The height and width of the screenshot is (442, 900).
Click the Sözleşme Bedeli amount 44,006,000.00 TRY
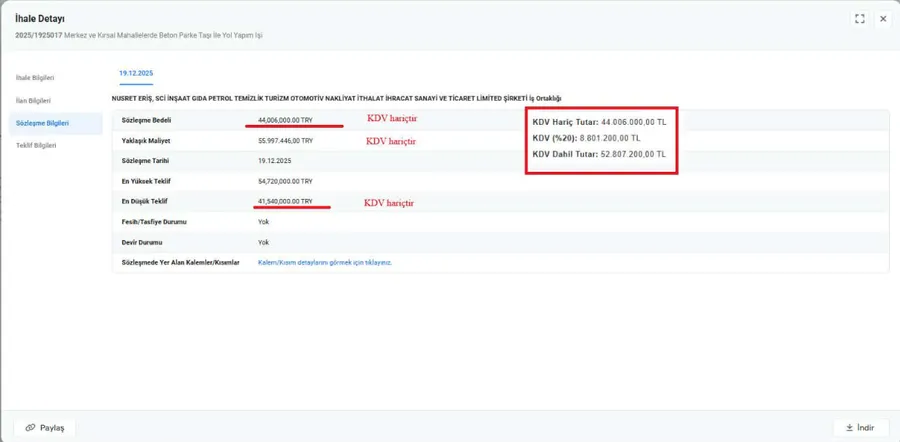pyautogui.click(x=285, y=119)
